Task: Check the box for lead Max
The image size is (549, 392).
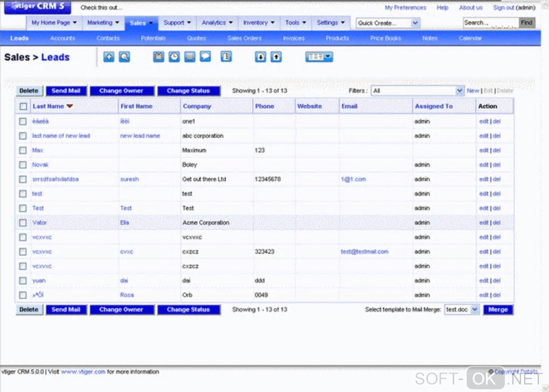Action: pos(23,151)
